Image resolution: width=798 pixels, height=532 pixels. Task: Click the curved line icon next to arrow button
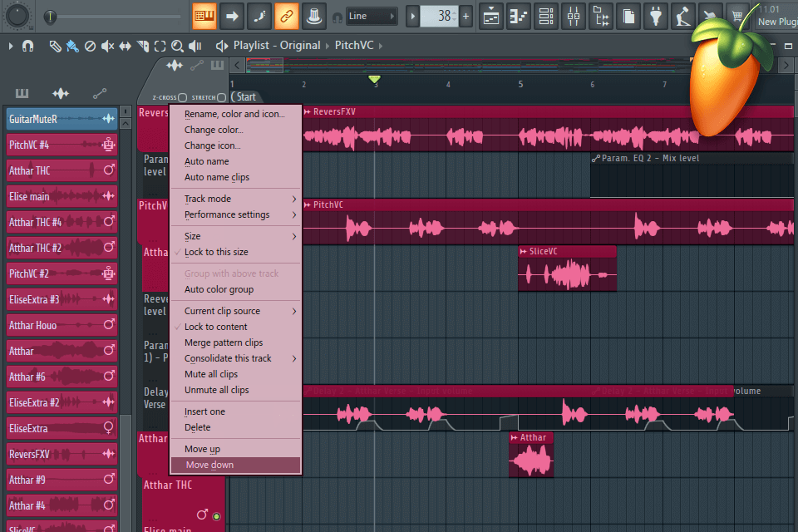(x=259, y=17)
